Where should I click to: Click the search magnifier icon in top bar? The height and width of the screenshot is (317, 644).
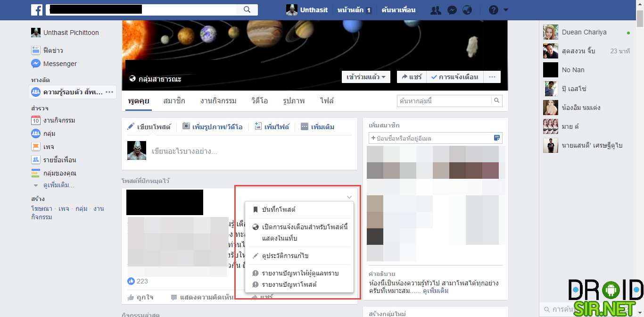click(247, 10)
